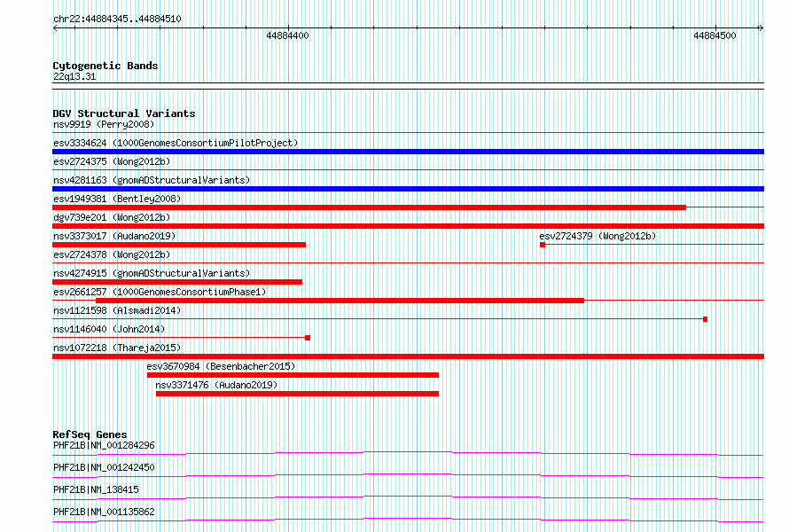Open nsv4274915 (gnomADStructuralVariants) label
The width and height of the screenshot is (789, 532).
click(x=152, y=273)
